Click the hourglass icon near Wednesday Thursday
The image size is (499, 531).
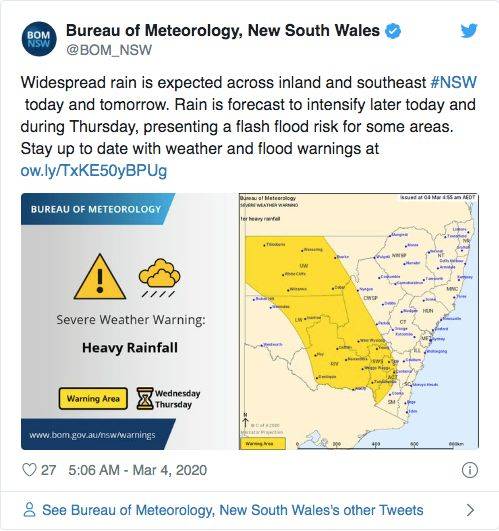click(145, 399)
